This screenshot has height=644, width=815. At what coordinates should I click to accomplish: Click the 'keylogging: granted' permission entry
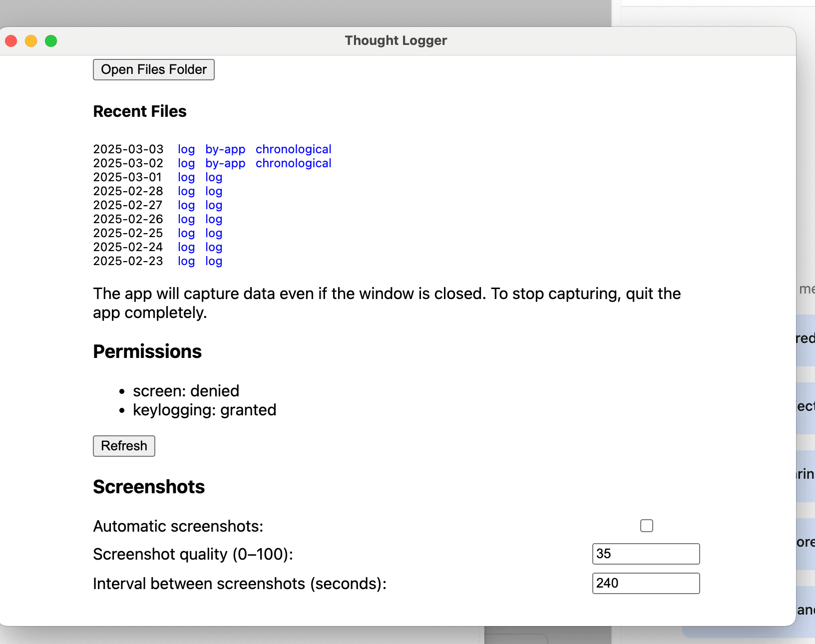click(204, 410)
